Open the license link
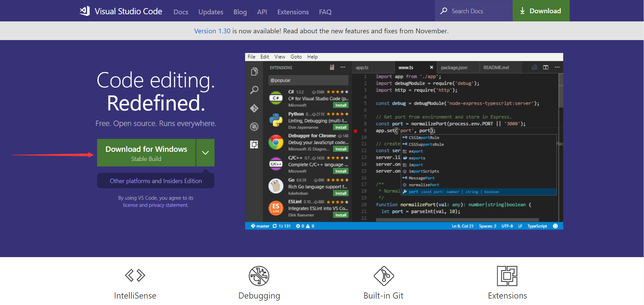 [130, 205]
